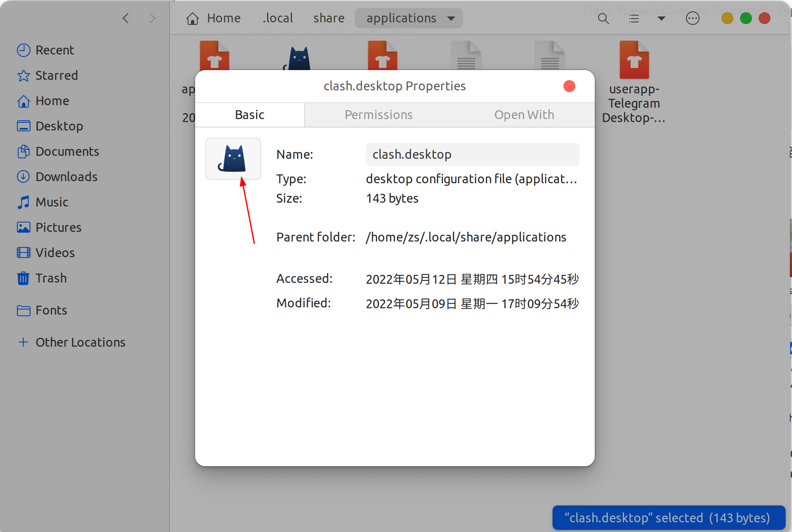The height and width of the screenshot is (532, 792).
Task: Open the Recent files section
Action: [54, 50]
